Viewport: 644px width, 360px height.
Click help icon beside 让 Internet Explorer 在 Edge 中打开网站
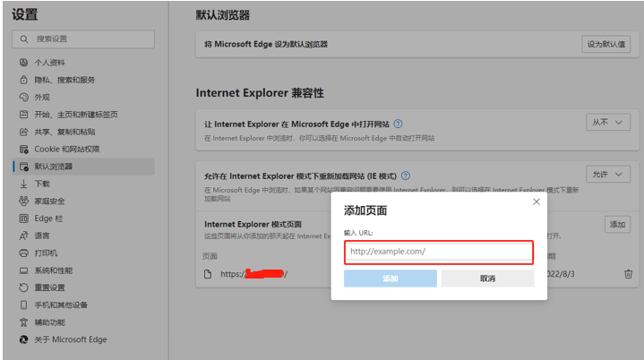point(398,124)
